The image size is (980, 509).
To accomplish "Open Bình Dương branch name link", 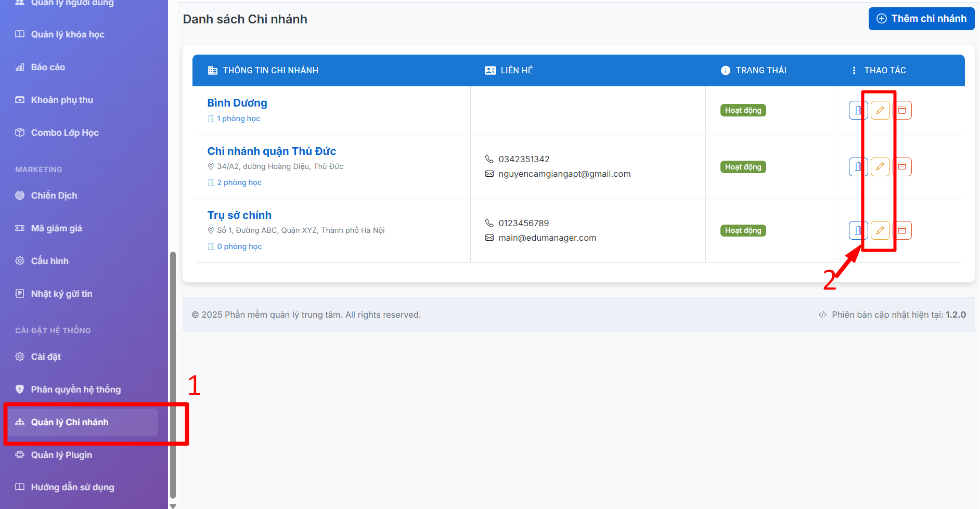I will pyautogui.click(x=237, y=103).
